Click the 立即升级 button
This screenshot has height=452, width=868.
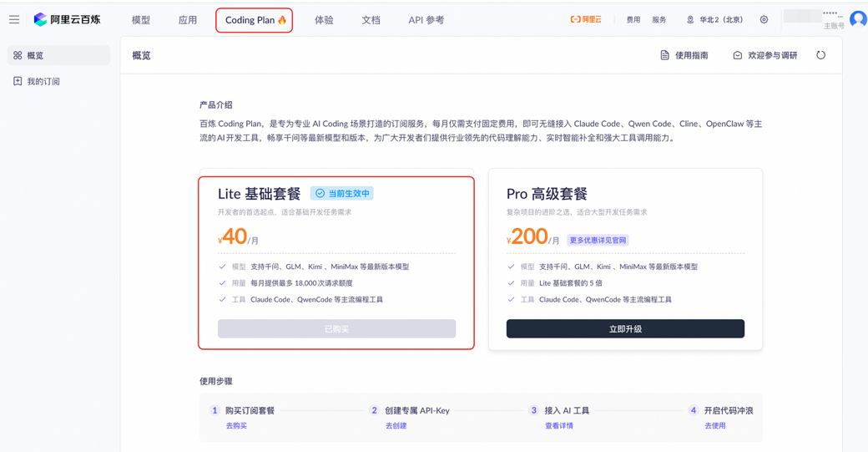[625, 329]
